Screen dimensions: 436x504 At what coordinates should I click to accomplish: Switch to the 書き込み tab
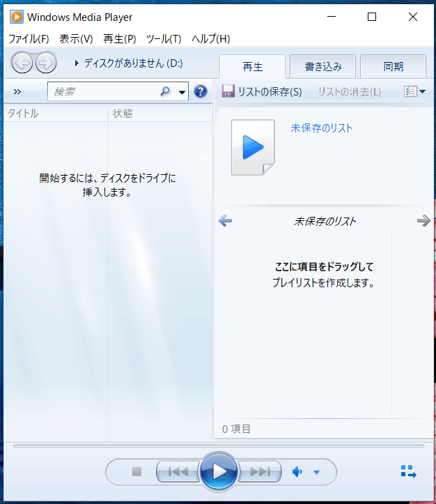(x=323, y=66)
